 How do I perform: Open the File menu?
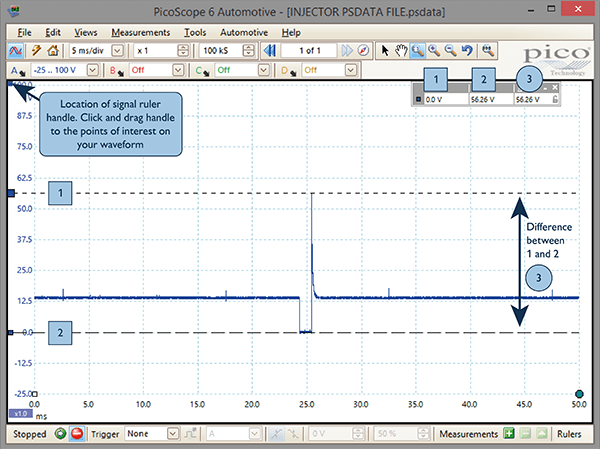[x=24, y=33]
